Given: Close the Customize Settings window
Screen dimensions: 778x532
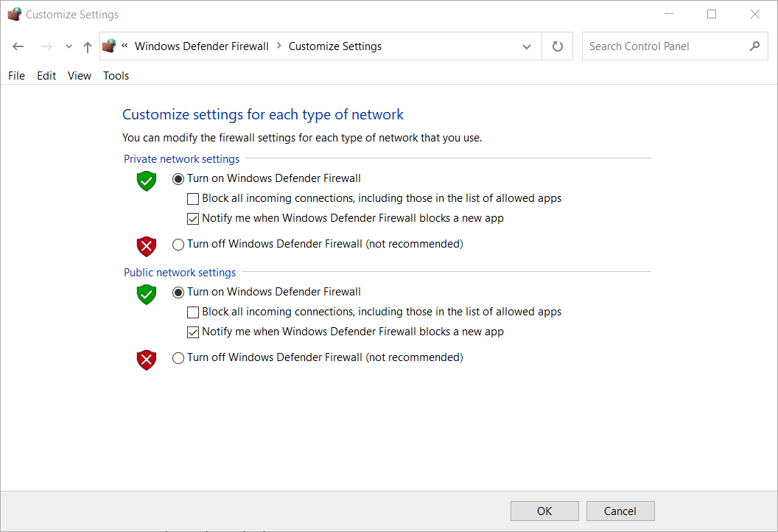Looking at the screenshot, I should pyautogui.click(x=754, y=15).
